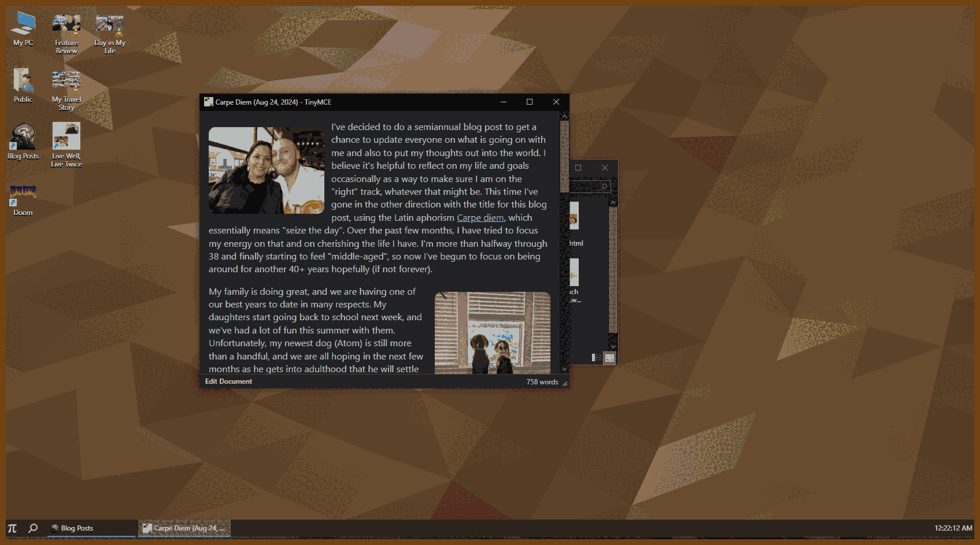
Task: Click the couple photo in the post
Action: 266,170
